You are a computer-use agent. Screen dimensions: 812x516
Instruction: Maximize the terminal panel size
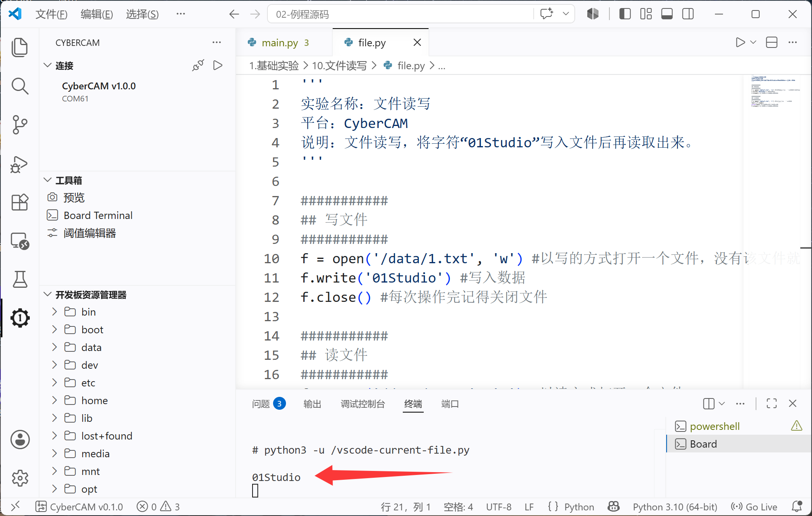772,403
